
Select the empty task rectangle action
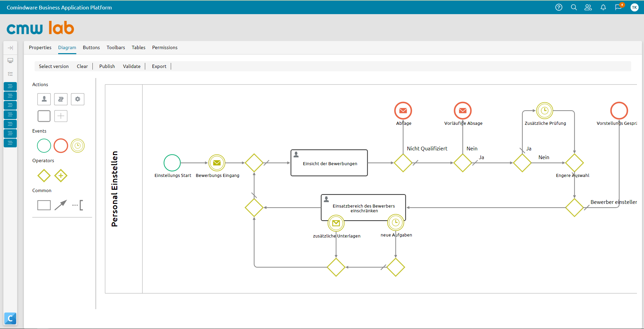pos(44,116)
